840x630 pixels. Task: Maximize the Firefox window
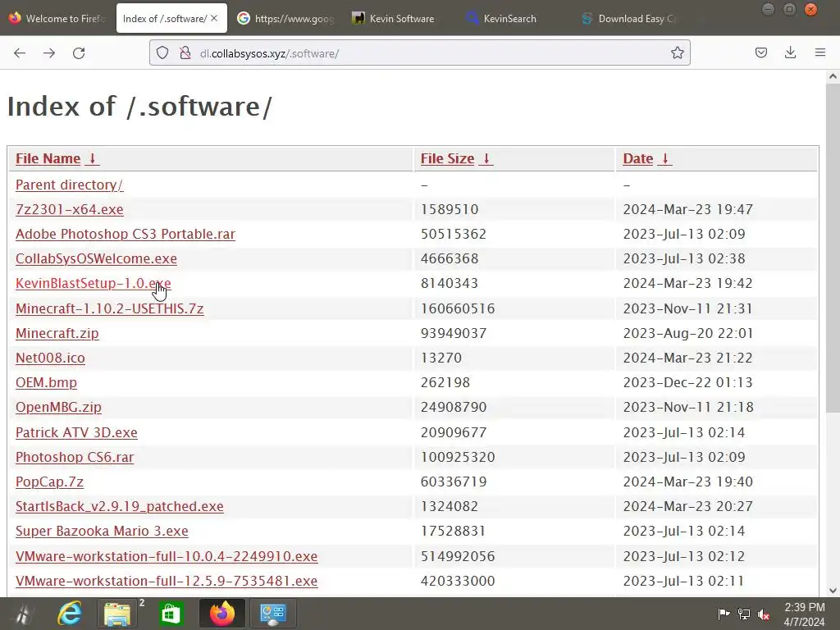pos(790,9)
